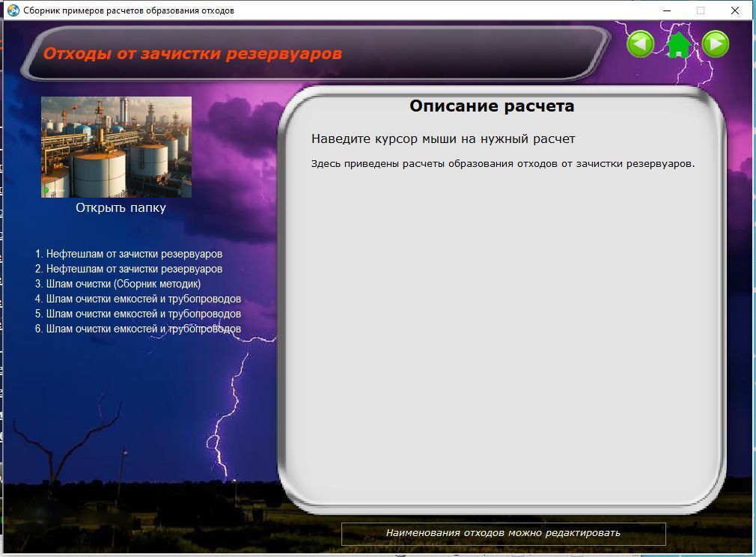Open the oil storage tanks picture
The width and height of the screenshot is (756, 557).
[x=116, y=147]
